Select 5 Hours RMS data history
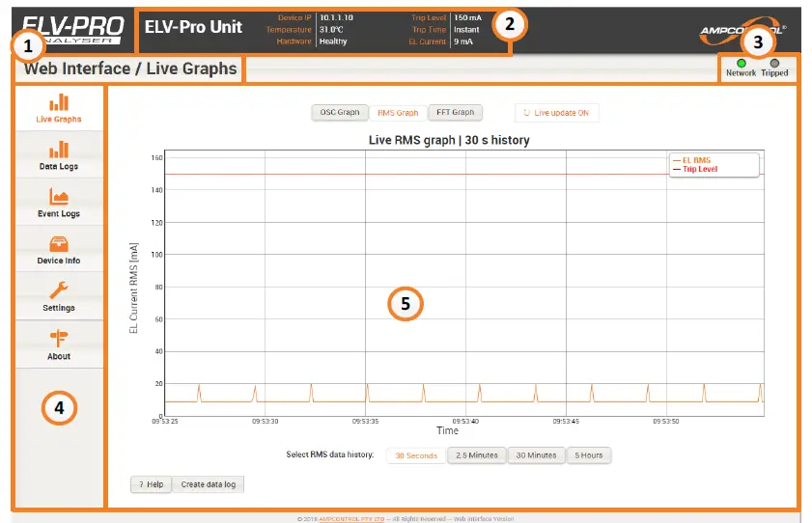Screen dimensions: 812x523 [x=589, y=455]
